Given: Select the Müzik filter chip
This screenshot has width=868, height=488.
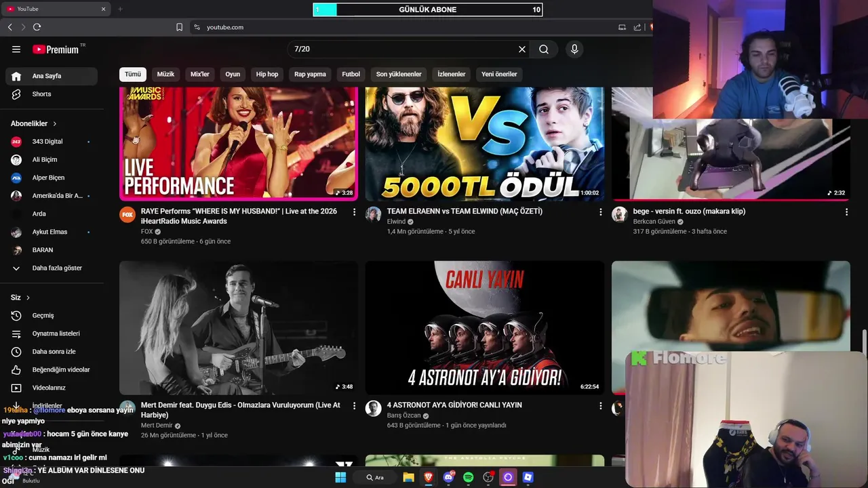Looking at the screenshot, I should coord(165,74).
